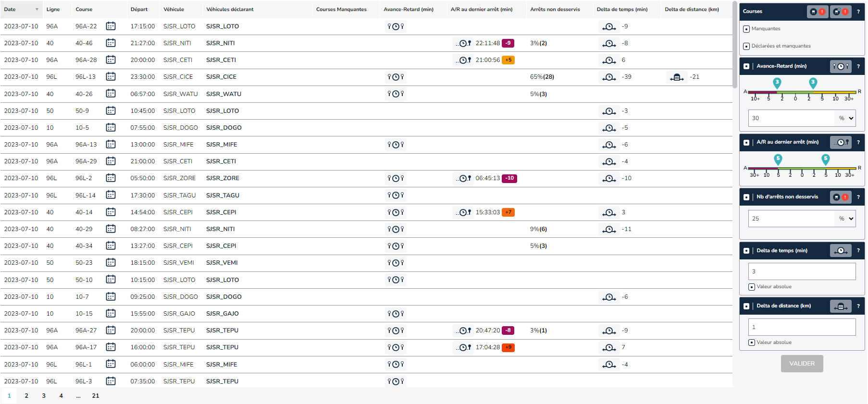The width and height of the screenshot is (868, 404).
Task: Focus Avance-Retard value field showing 30
Action: pos(793,118)
